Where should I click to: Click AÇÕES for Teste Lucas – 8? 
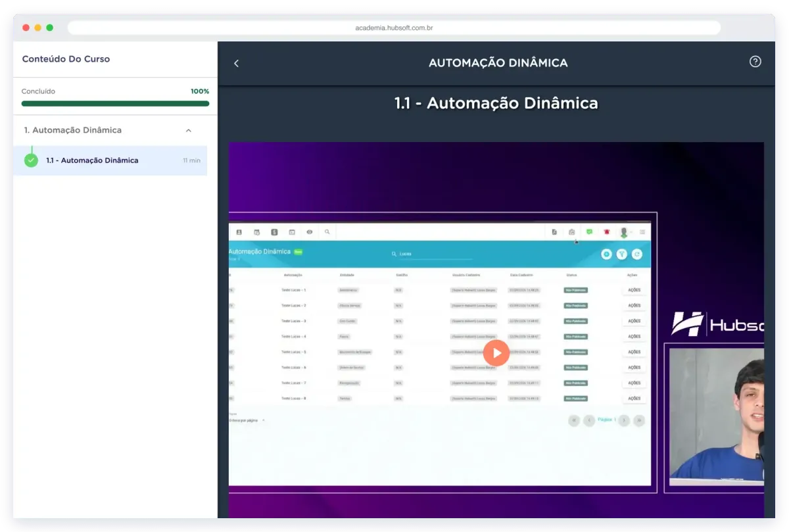tap(634, 399)
